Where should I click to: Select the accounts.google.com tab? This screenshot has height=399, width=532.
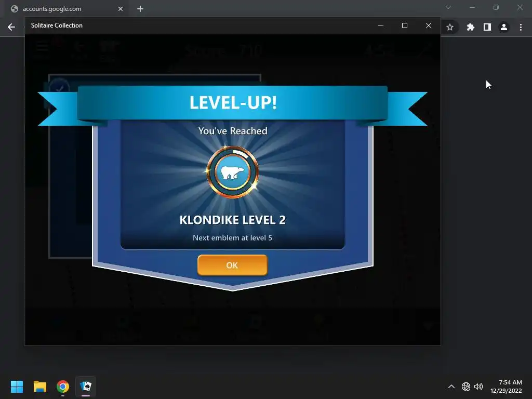tap(66, 9)
